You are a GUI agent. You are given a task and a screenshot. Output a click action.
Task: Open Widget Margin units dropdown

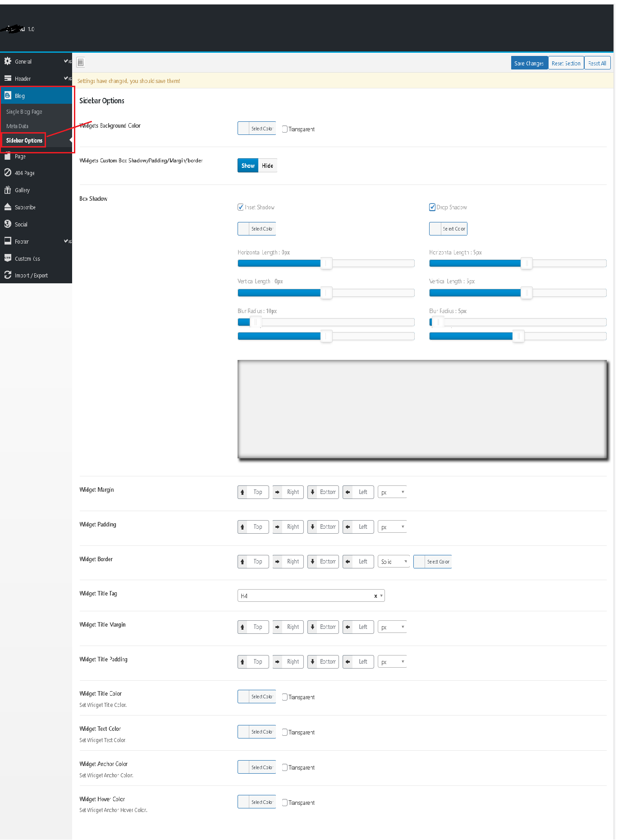click(x=392, y=492)
